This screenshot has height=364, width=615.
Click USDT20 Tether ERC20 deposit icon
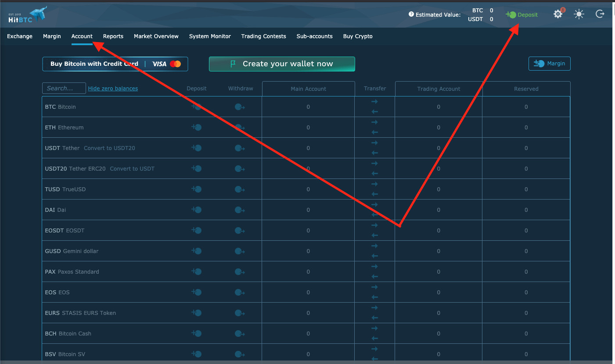pyautogui.click(x=196, y=168)
